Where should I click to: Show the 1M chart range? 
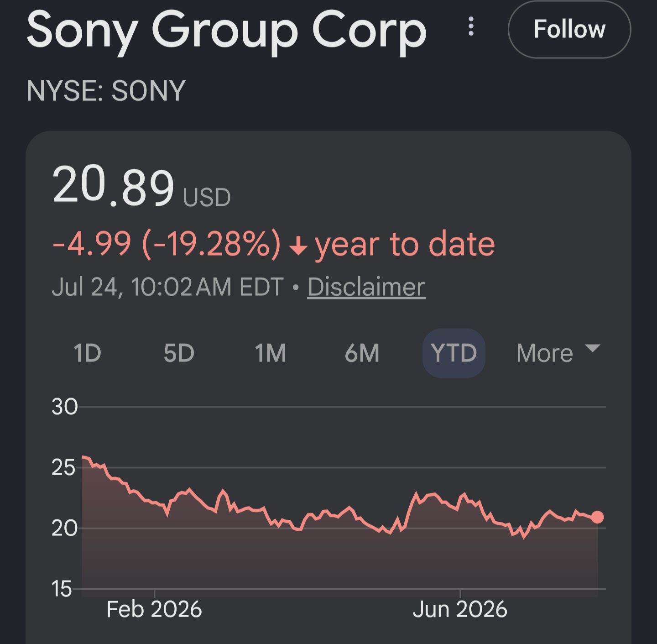pyautogui.click(x=271, y=353)
